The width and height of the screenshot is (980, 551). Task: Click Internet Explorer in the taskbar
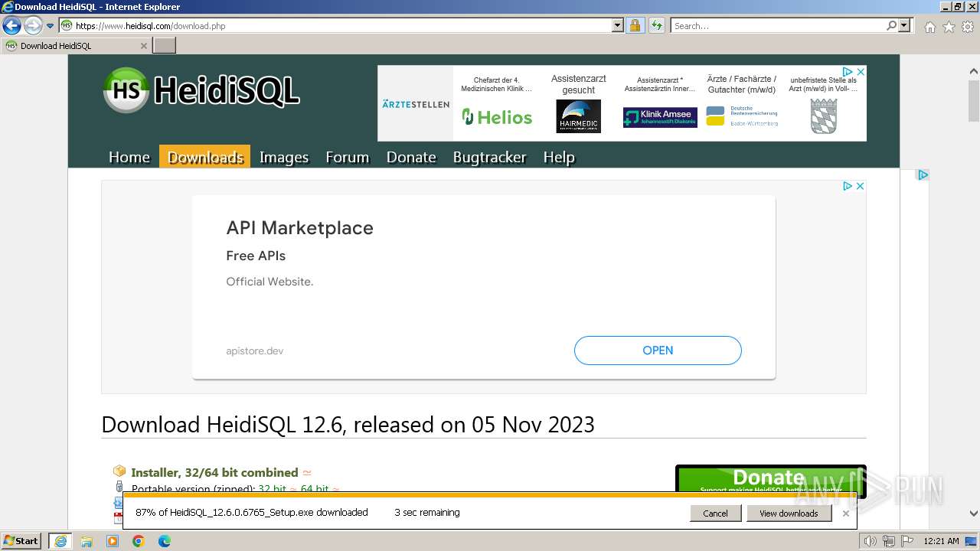60,541
